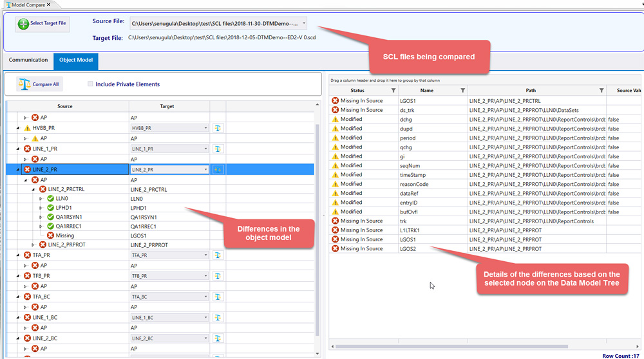Open the TFA_BC target dropdown
Viewport: 644px width, 359px height.
click(205, 297)
